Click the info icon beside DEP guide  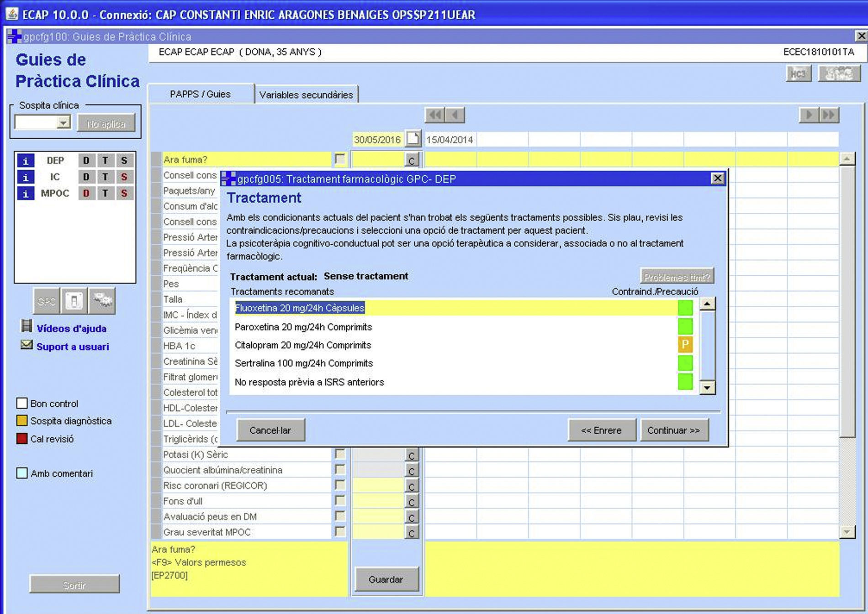click(x=26, y=161)
